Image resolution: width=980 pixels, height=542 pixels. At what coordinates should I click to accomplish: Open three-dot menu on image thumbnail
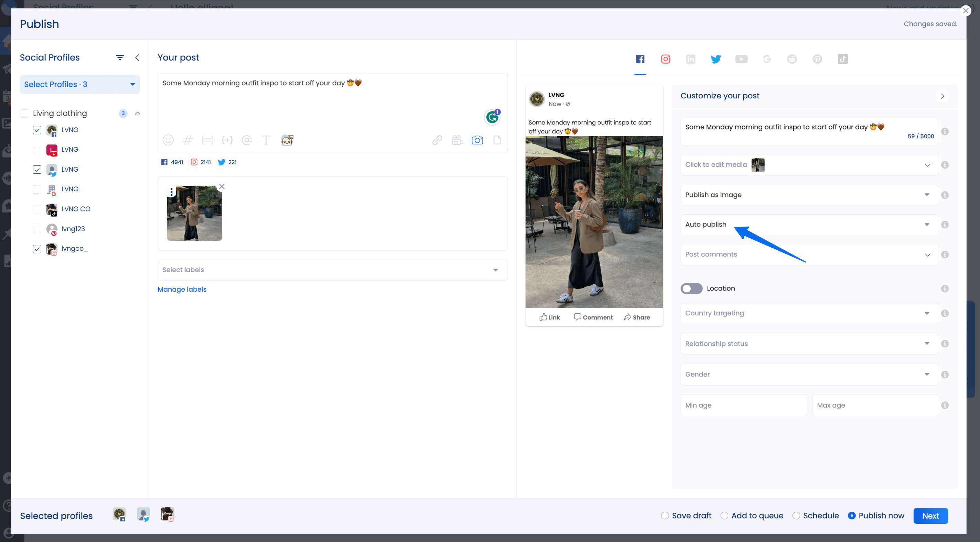[172, 192]
